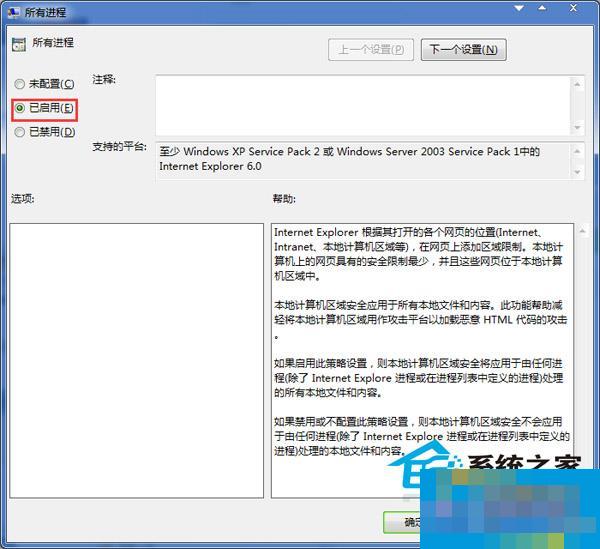
Task: Click the empty 选项 options pane
Action: coord(137,360)
